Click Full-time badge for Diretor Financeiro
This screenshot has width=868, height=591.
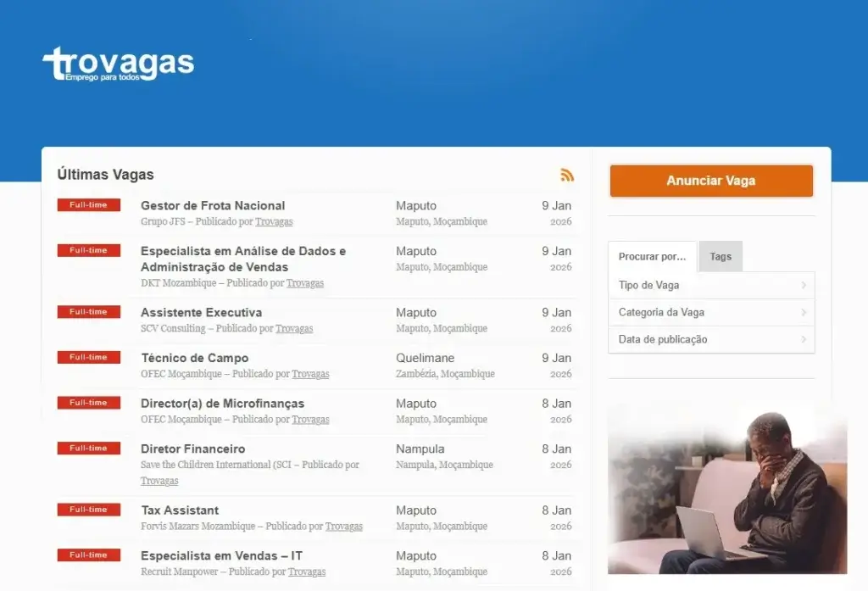coord(88,448)
